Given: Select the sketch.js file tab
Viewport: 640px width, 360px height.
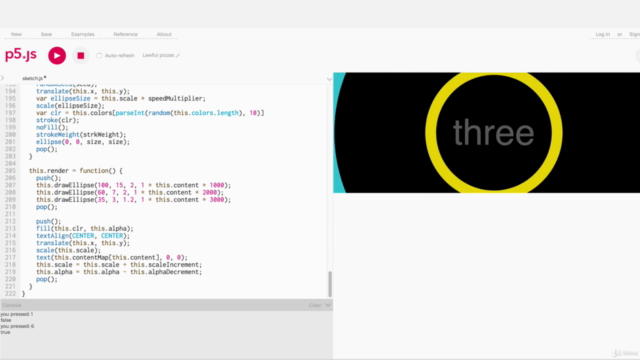Looking at the screenshot, I should (34, 78).
